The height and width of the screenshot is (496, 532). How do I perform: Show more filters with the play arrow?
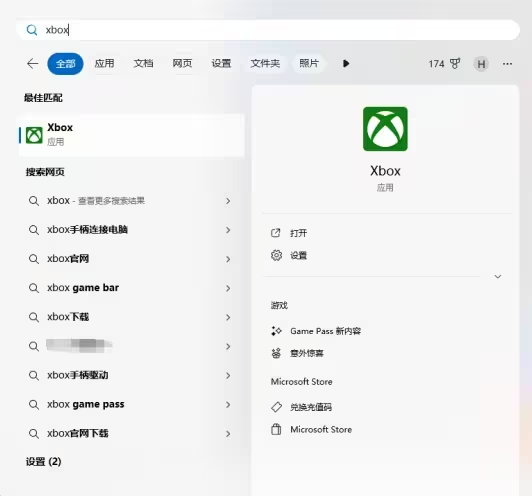pos(346,63)
